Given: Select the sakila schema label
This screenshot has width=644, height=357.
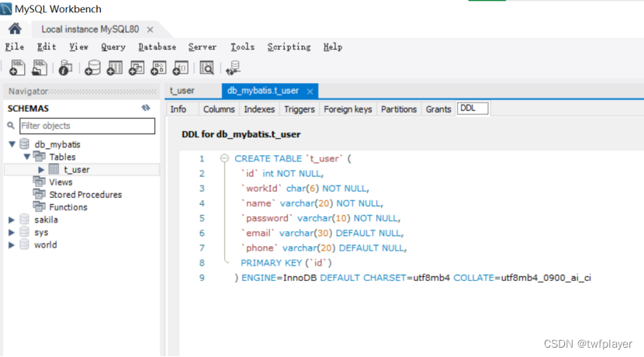Looking at the screenshot, I should click(46, 220).
